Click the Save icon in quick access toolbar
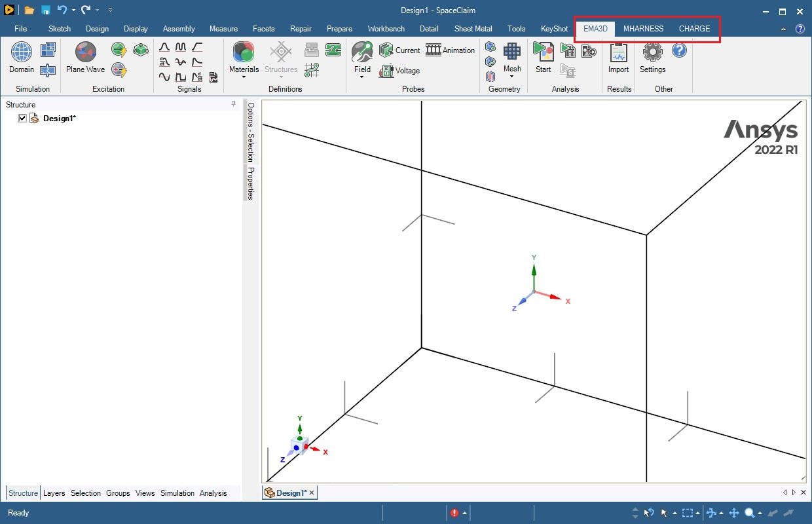 [x=46, y=10]
